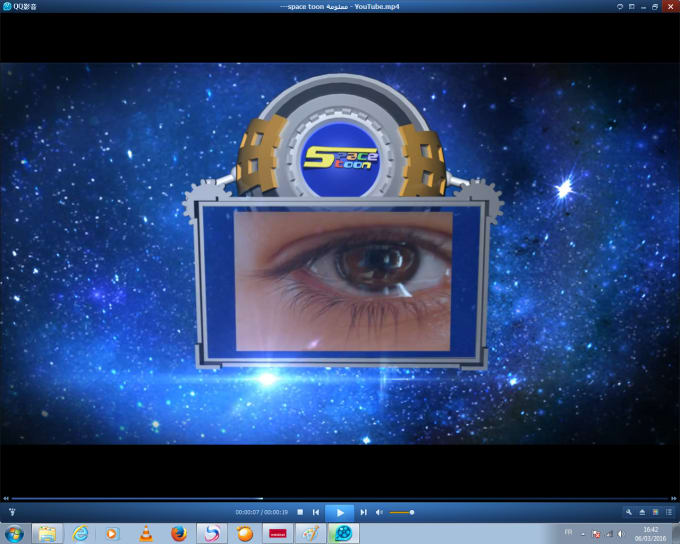Open the swirl-logo app on the taskbar
Viewport: 680px width, 544px height.
coord(212,533)
